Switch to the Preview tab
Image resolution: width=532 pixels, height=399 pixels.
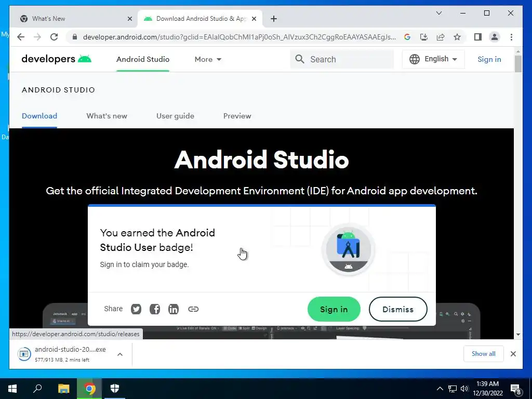[237, 116]
